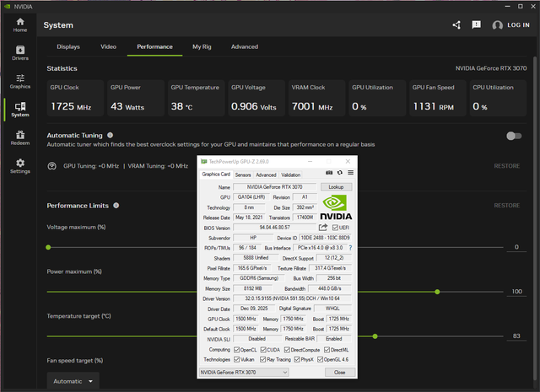Click the BIOS export share icon in GPU-Z
This screenshot has width=540, height=392.
pos(323,228)
